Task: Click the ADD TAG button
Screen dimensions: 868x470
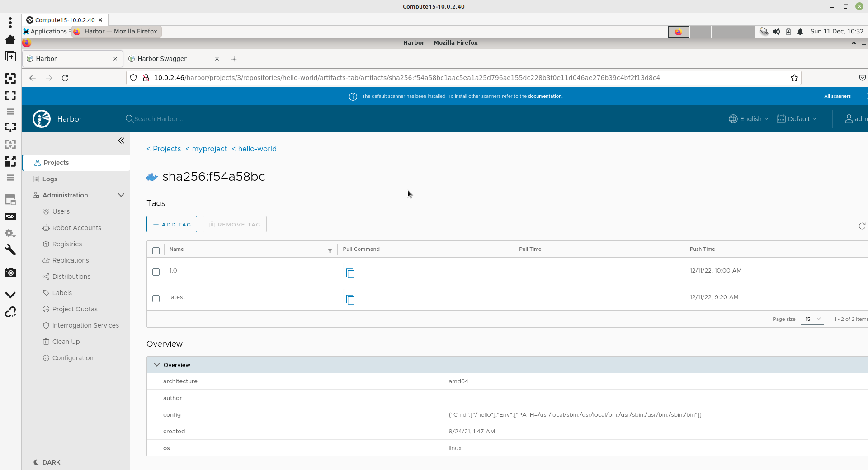Action: 172,224
